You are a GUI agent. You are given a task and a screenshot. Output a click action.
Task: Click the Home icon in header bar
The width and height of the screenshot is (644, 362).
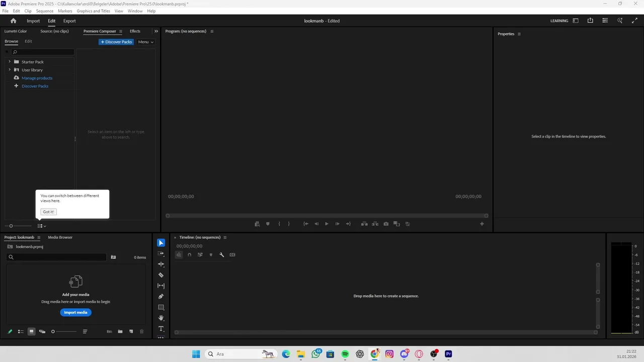point(14,21)
